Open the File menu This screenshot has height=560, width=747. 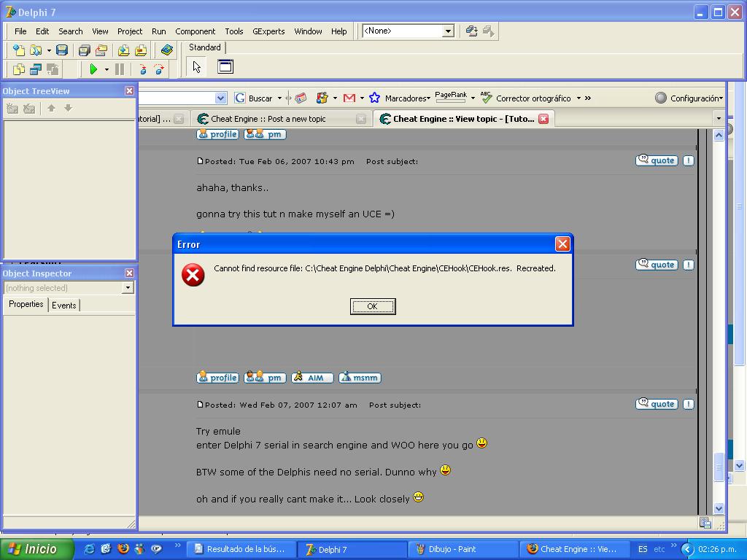20,31
